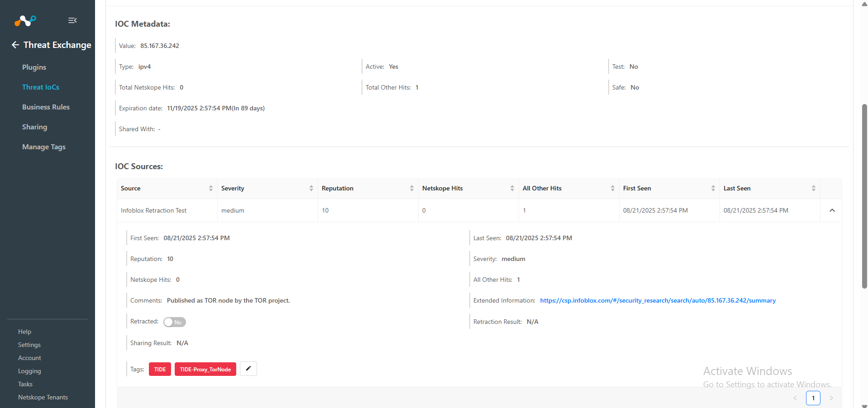Sort the Netskope Hits column
The height and width of the screenshot is (408, 868).
512,188
